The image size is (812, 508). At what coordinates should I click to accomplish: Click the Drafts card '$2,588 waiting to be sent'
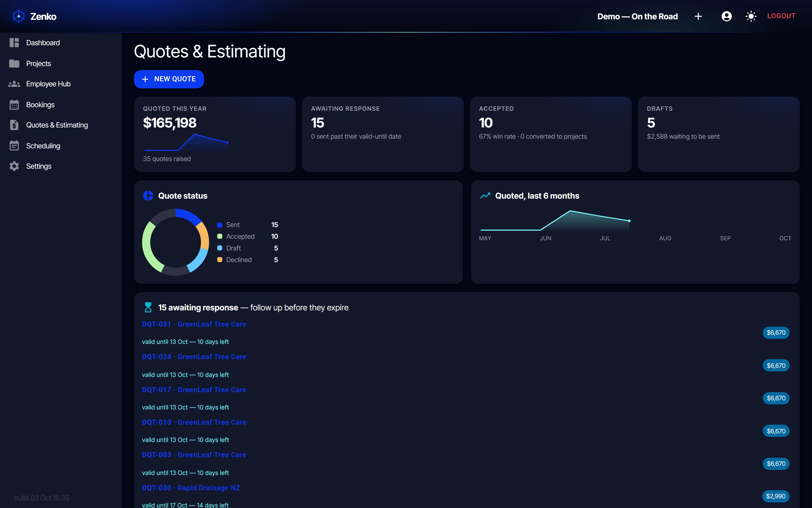click(683, 136)
